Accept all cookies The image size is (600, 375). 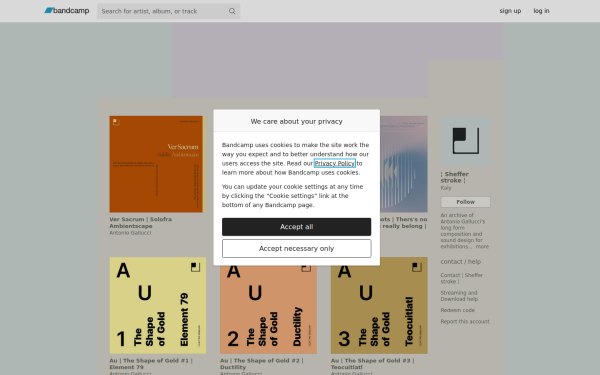(x=297, y=227)
